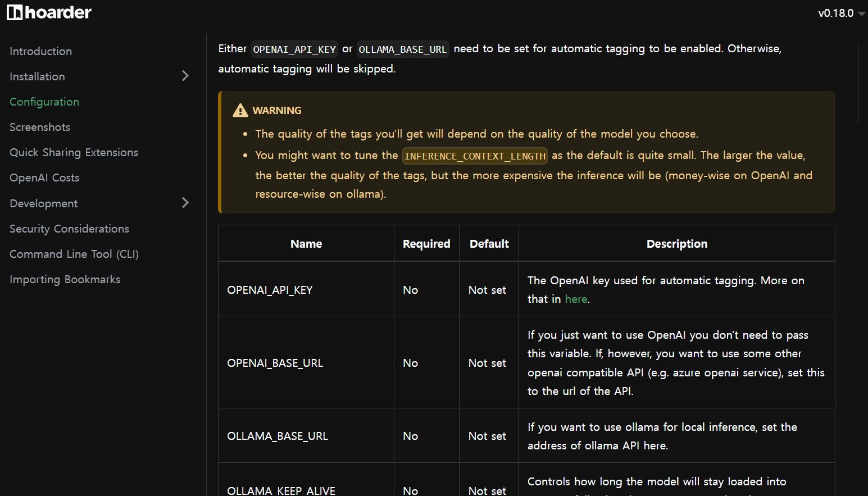This screenshot has width=868, height=496.
Task: Click the INFERENCE_CONTEXT_LENGTH code label
Action: pyautogui.click(x=475, y=156)
